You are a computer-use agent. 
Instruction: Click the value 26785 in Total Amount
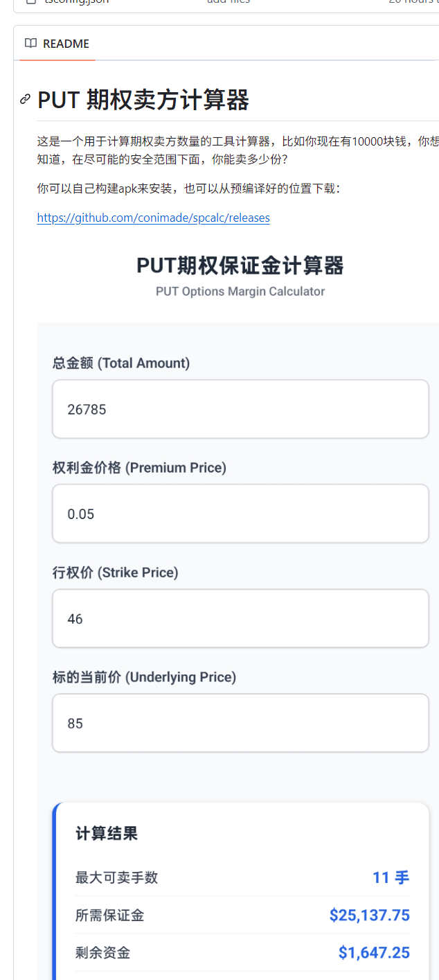pos(84,408)
